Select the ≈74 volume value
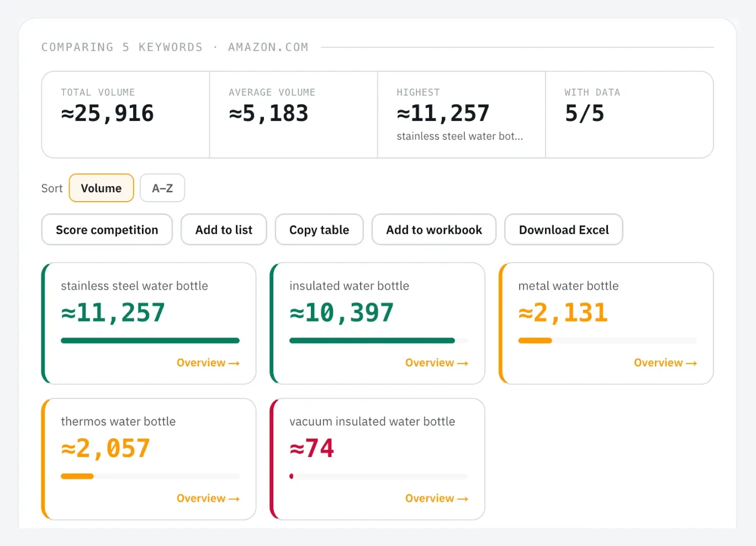 click(x=312, y=448)
